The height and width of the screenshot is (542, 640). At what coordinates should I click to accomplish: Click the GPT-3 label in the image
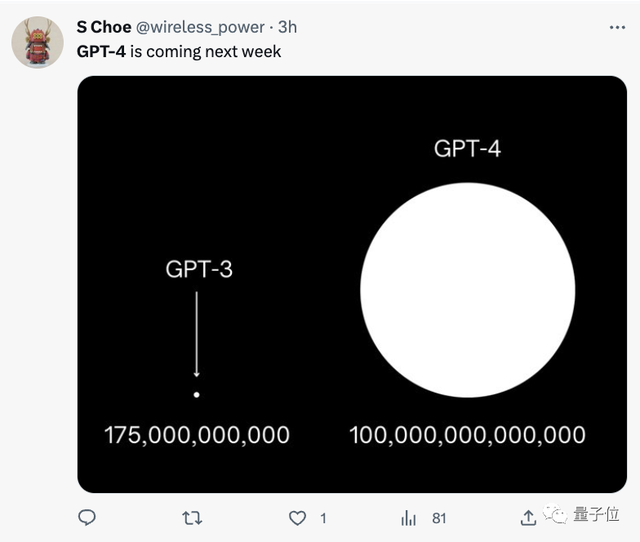point(199,269)
